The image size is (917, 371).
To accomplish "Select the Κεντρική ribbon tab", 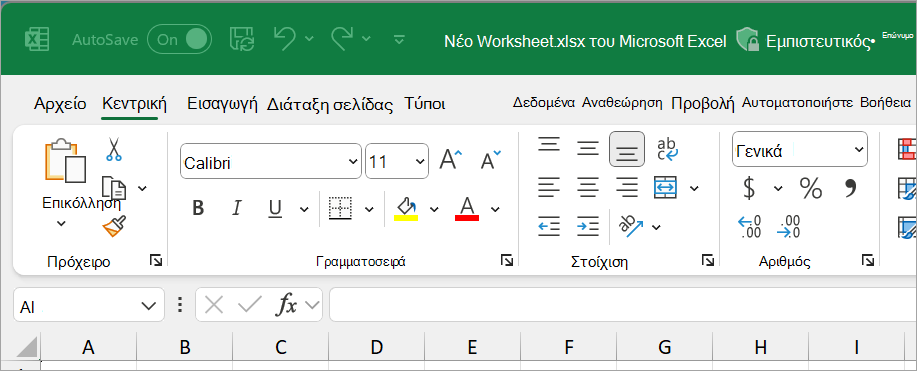I will pyautogui.click(x=134, y=104).
